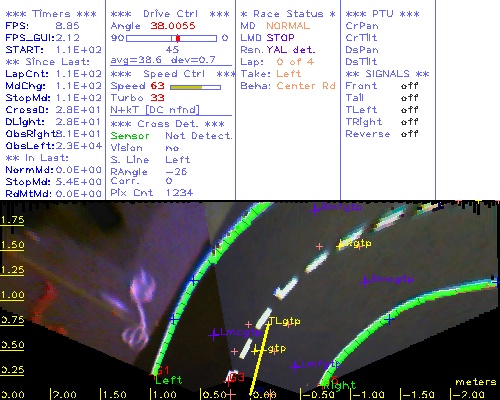The height and width of the screenshot is (400, 500).
Task: Click the TLeft signal off status
Action: tap(409, 110)
